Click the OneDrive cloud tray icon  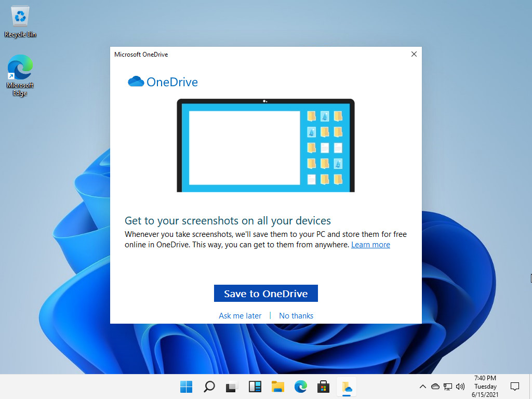tap(435, 387)
